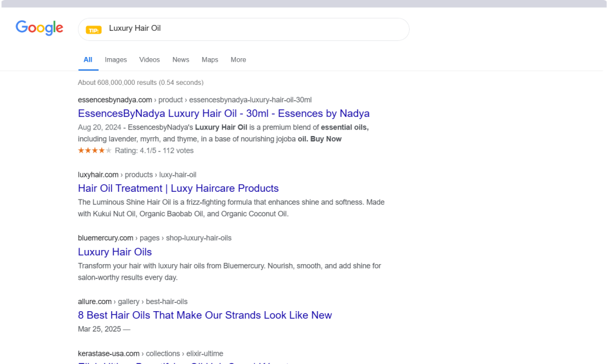Click the Google logo
Screen dimensions: 608x364
click(x=39, y=28)
